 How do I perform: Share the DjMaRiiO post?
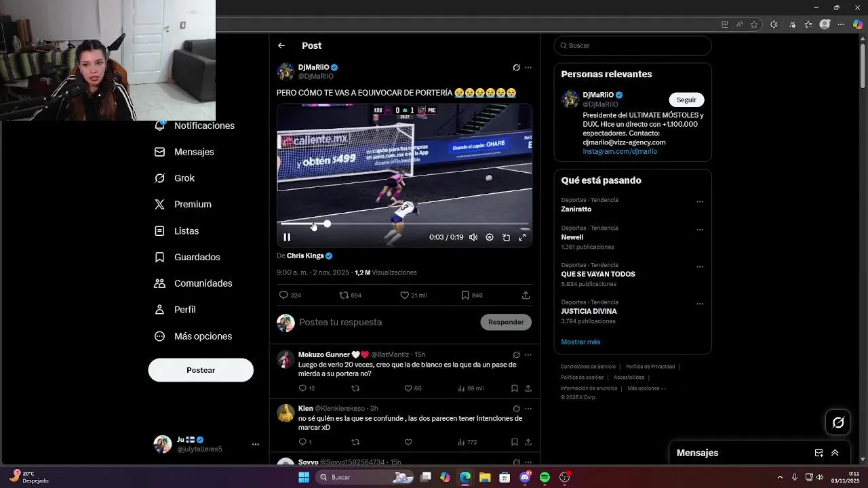tap(526, 296)
